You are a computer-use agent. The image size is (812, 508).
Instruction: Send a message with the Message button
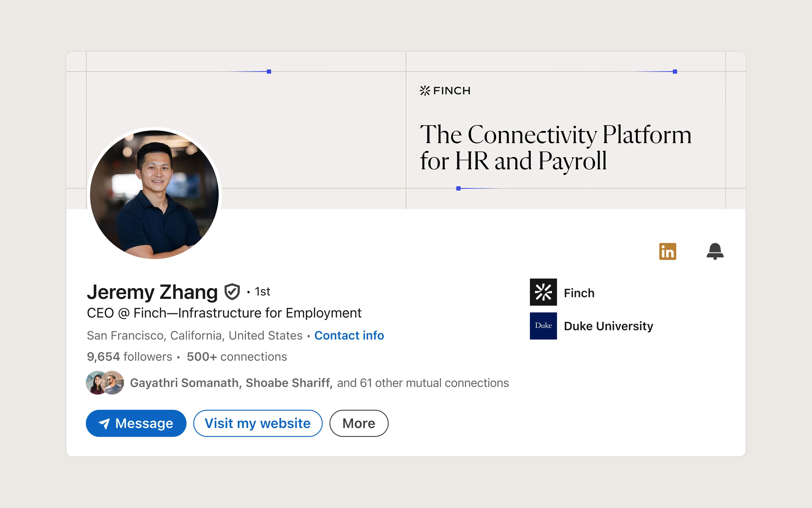[x=136, y=423]
